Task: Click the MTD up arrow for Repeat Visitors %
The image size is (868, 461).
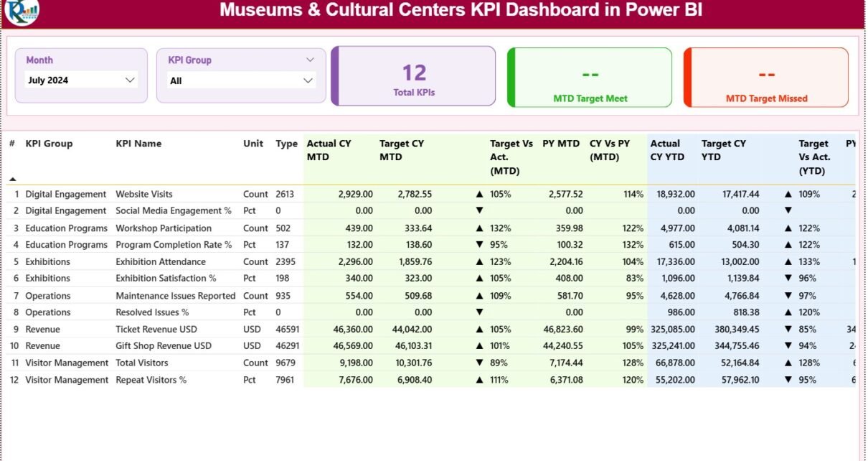Action: (479, 381)
